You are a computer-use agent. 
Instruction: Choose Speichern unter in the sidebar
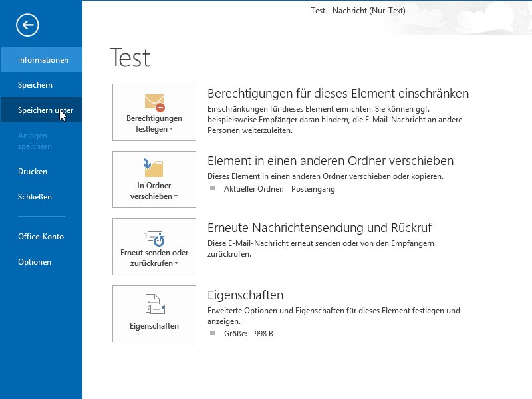(x=41, y=110)
